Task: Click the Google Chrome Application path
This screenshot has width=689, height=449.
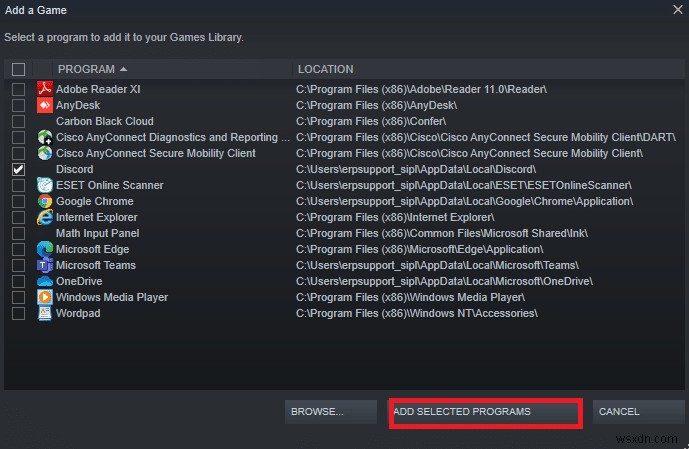Action: (x=464, y=201)
